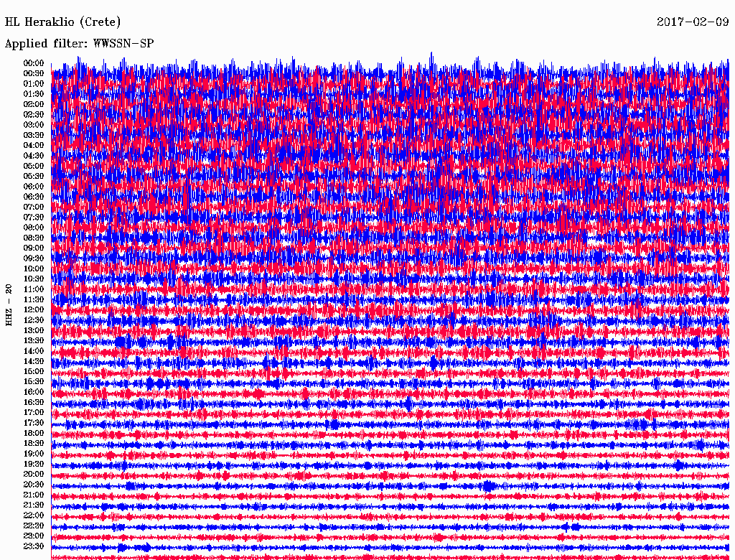The height and width of the screenshot is (560, 735).
Task: Select the 00:00 time label
Action: coord(34,63)
